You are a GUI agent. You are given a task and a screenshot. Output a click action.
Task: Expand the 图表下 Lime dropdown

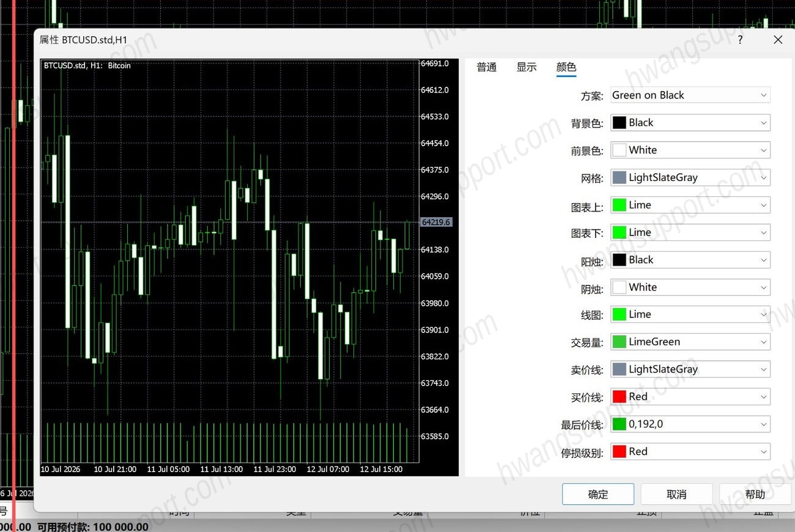point(690,232)
